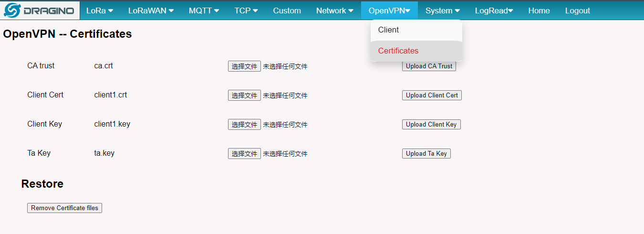This screenshot has width=644, height=234.
Task: Click the Ta Key label
Action: pyautogui.click(x=39, y=153)
